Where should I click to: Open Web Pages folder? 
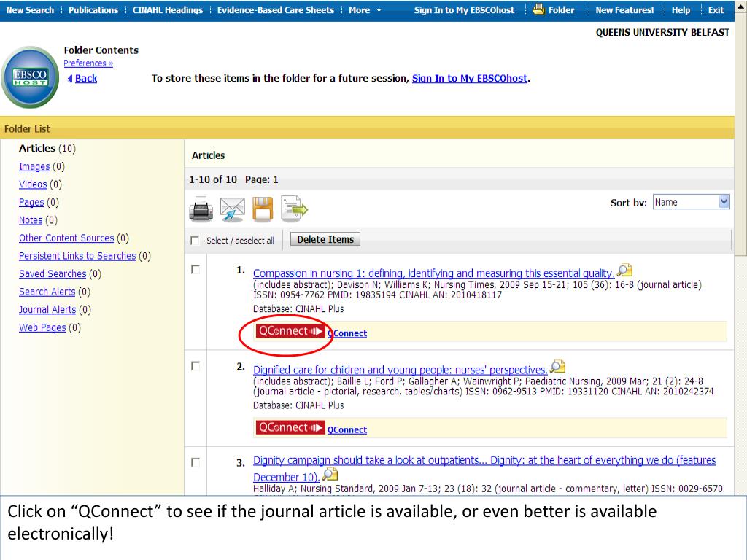tap(42, 327)
